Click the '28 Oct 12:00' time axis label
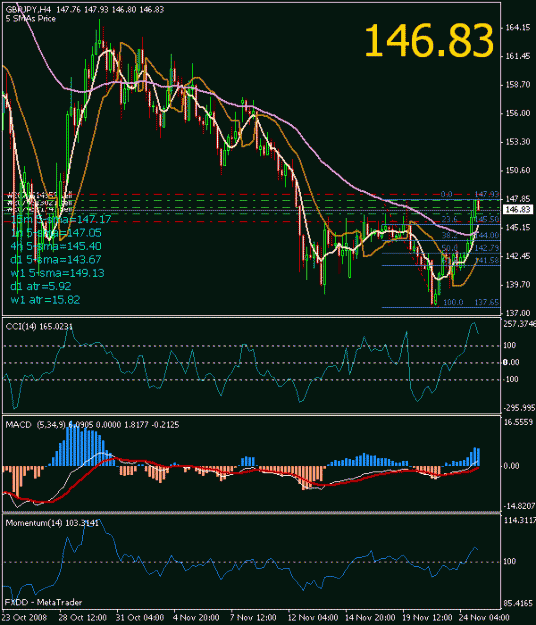This screenshot has width=536, height=625. (82, 617)
